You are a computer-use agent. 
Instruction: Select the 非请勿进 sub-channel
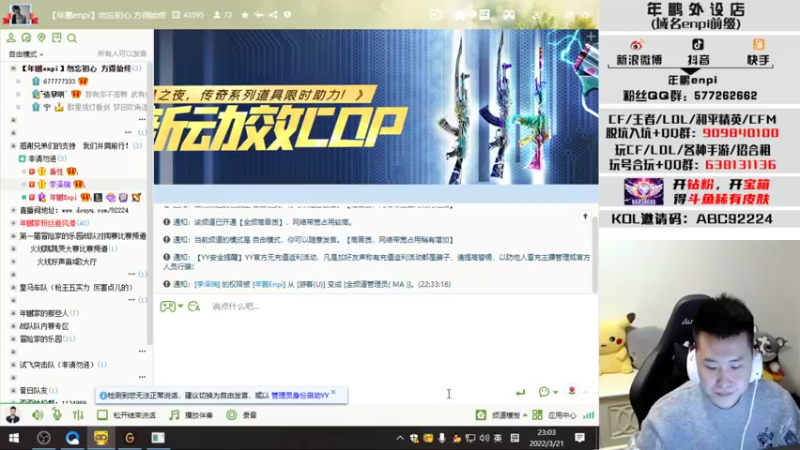[x=42, y=159]
